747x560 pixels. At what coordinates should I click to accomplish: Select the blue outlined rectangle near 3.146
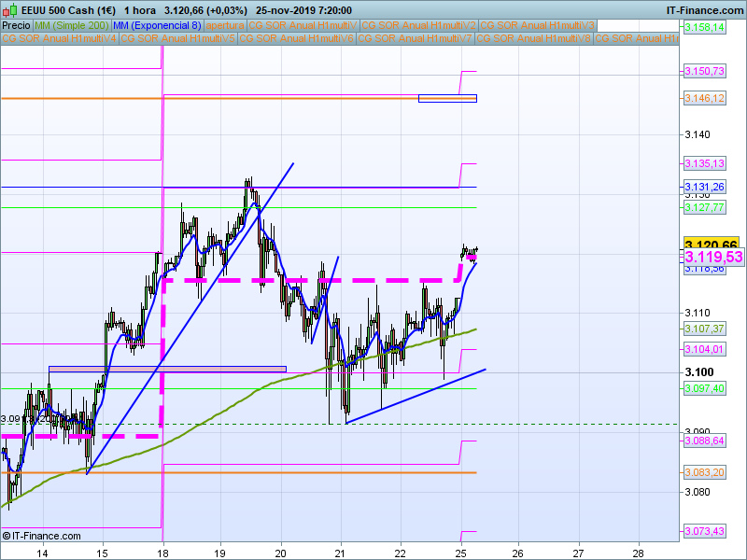(447, 98)
